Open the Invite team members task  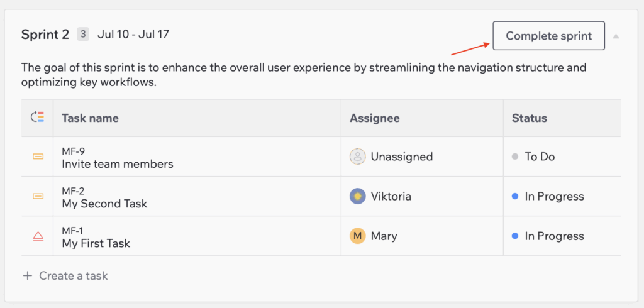pos(118,164)
